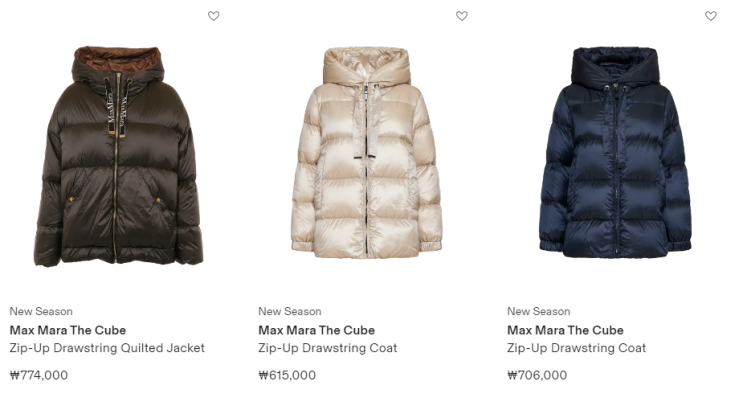743x406 pixels.
Task: Click the ₩615,000 price
Action: tap(287, 375)
